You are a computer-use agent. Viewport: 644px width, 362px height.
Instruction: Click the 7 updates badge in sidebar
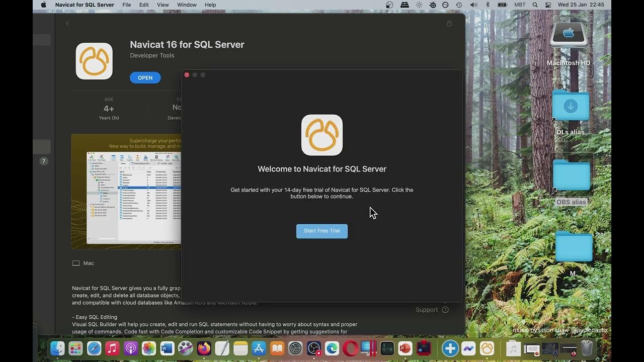[44, 161]
